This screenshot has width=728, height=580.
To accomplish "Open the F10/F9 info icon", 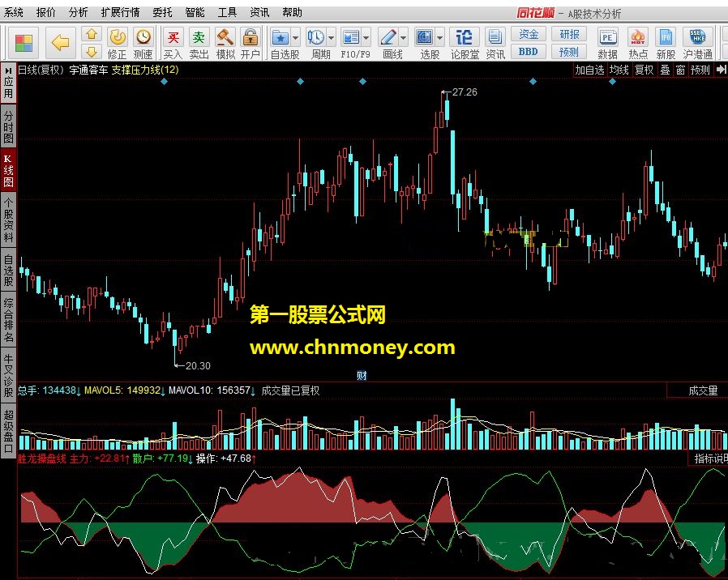I will [351, 38].
